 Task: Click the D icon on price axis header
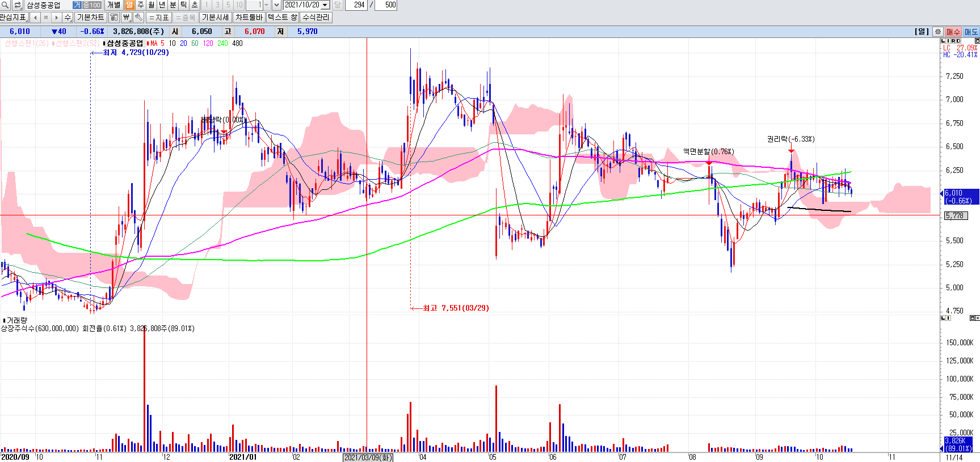point(958,41)
